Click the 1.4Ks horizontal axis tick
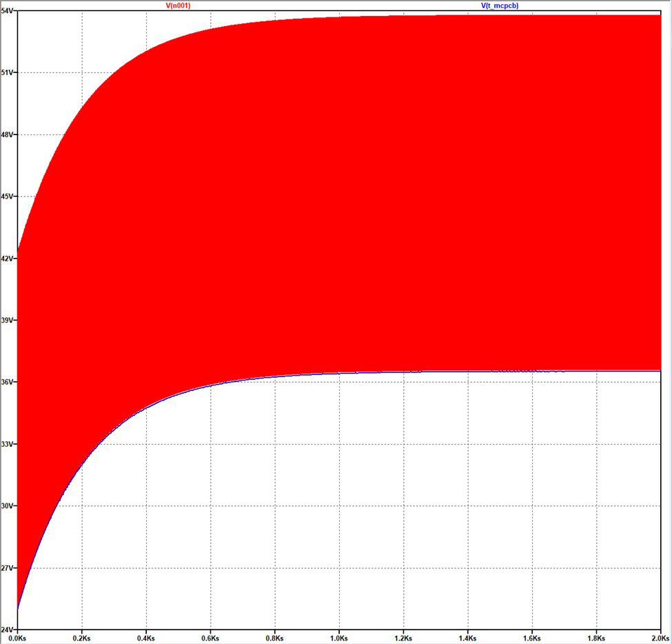This screenshot has height=644, width=672. pos(468,638)
